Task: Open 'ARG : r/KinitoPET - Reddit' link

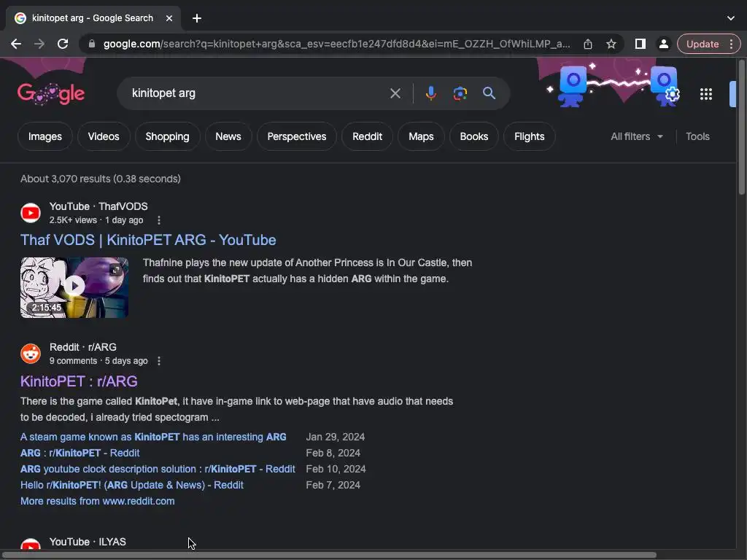Action: (x=80, y=453)
